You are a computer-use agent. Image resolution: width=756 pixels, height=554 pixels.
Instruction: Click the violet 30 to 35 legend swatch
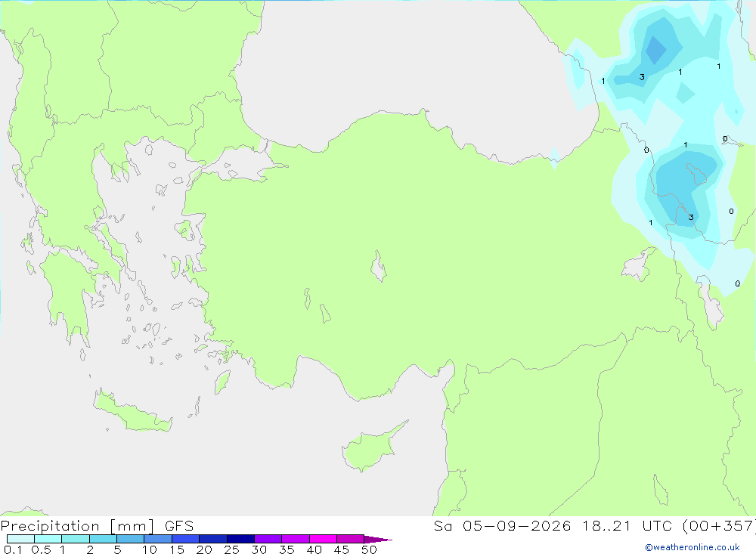tap(268, 539)
